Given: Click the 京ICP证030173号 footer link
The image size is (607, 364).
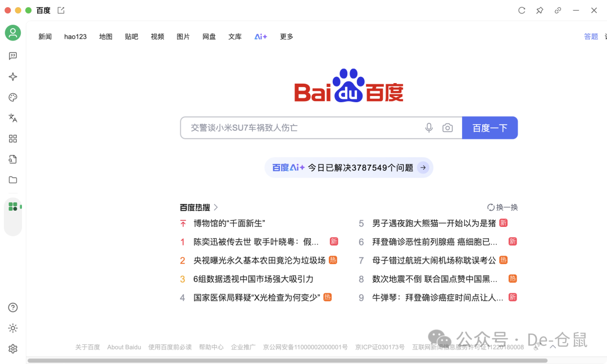Looking at the screenshot, I should coord(380,347).
